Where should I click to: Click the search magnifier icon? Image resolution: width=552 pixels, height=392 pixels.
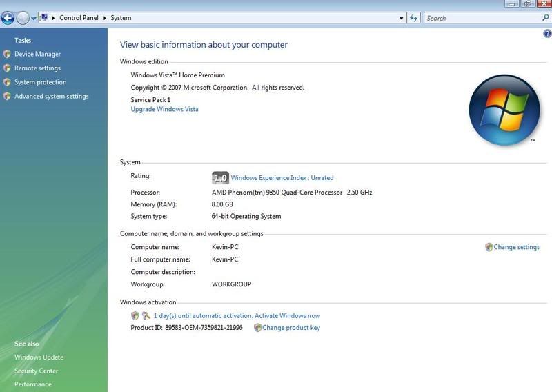545,18
